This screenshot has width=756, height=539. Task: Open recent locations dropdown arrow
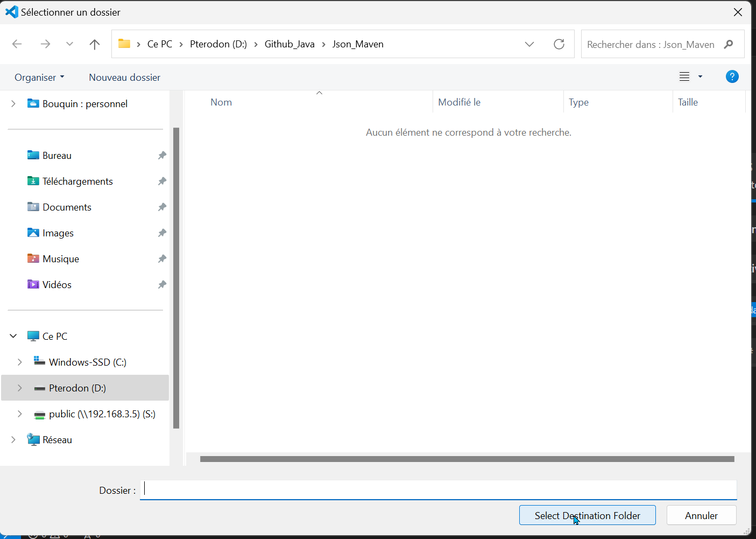[x=69, y=44]
